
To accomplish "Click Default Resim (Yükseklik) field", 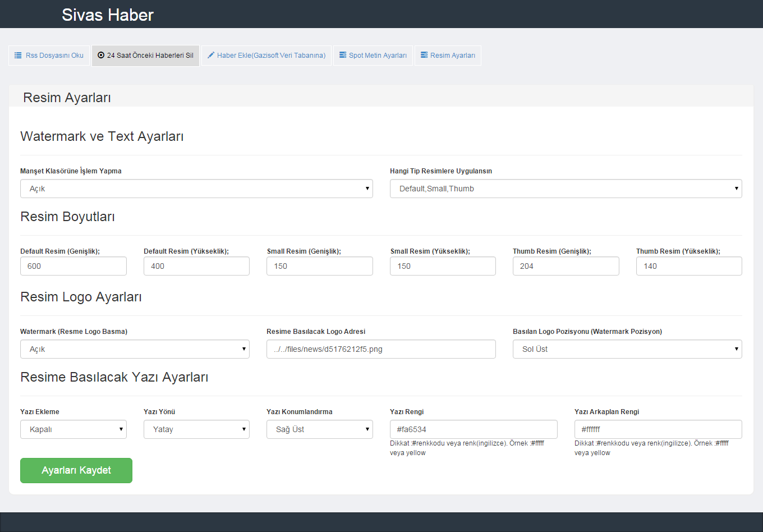I will (196, 266).
